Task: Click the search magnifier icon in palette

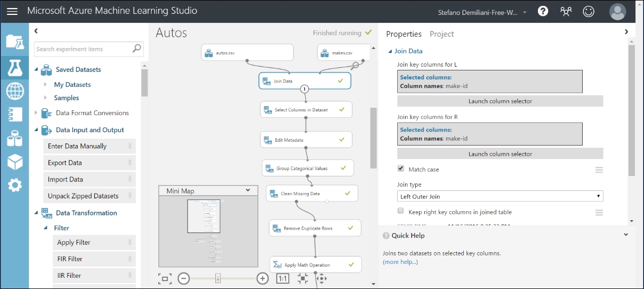Action: click(137, 49)
